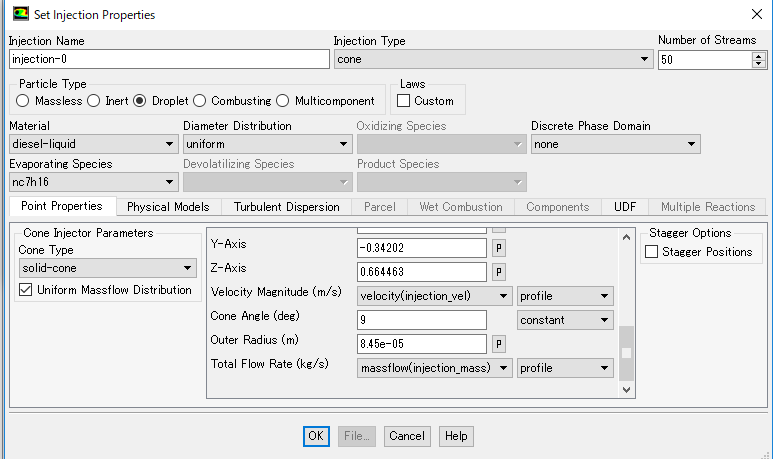This screenshot has width=773, height=459.
Task: Open the Discrete Phase Domain dropdown
Action: pos(616,144)
